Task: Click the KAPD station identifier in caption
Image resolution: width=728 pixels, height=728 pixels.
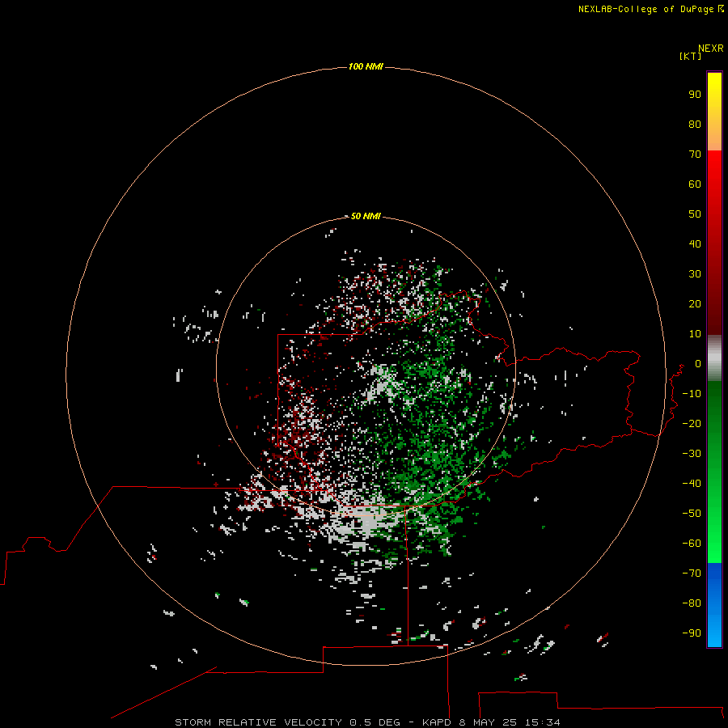Action: [x=437, y=722]
